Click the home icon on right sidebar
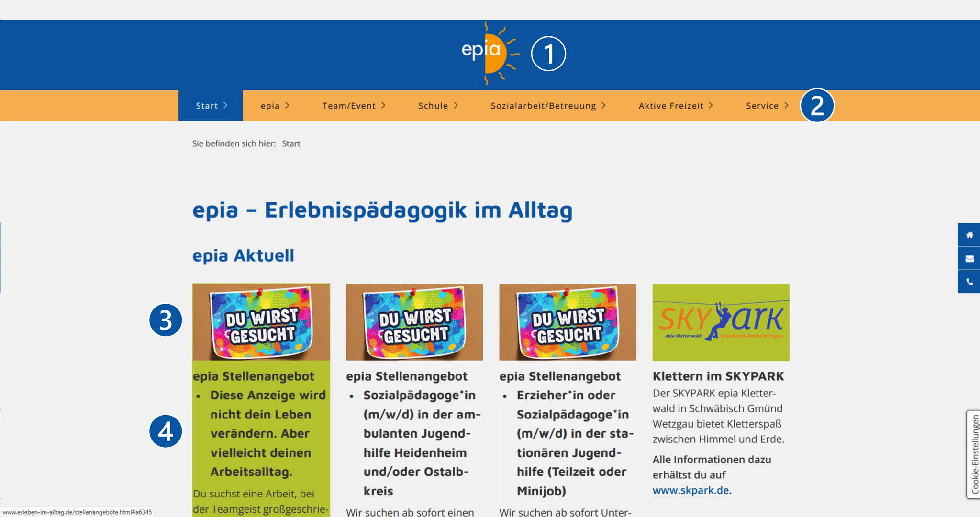 coord(969,235)
